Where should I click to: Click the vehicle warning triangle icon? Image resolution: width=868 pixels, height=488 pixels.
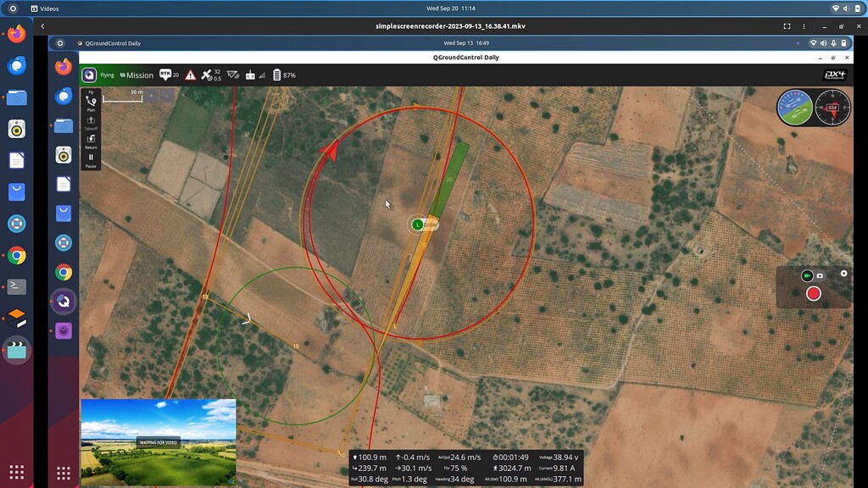coord(191,75)
